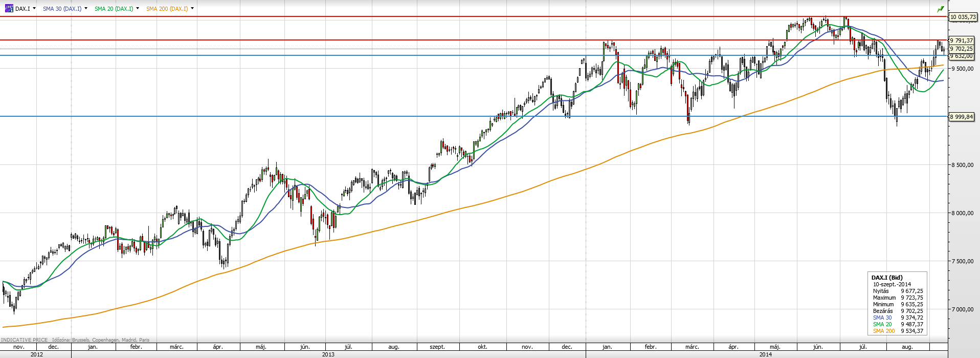Click the Minimum value 9 635,25
Image resolution: width=980 pixels, height=358 pixels.
(x=912, y=304)
